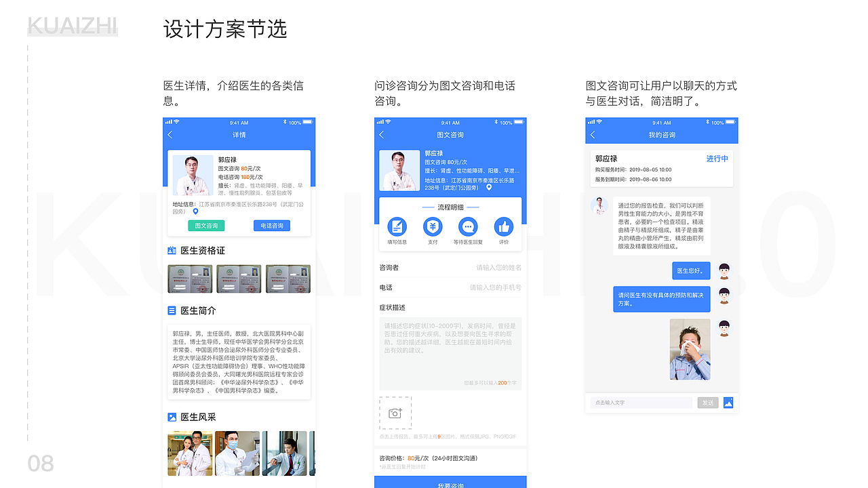The image size is (868, 488).
Task: Click the KUAIZHI logo text
Action: tap(73, 26)
